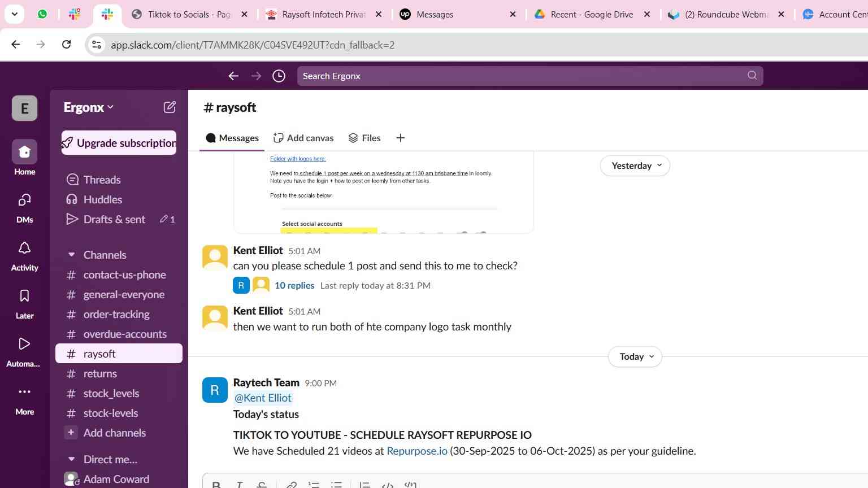Open the browser tab search chevron
The image size is (868, 488).
[x=14, y=14]
